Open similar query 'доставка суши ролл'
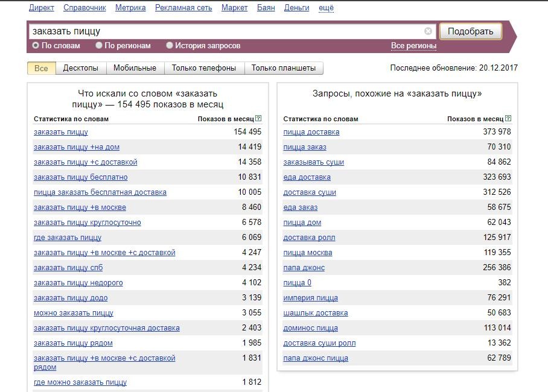548x392 pixels. [319, 343]
